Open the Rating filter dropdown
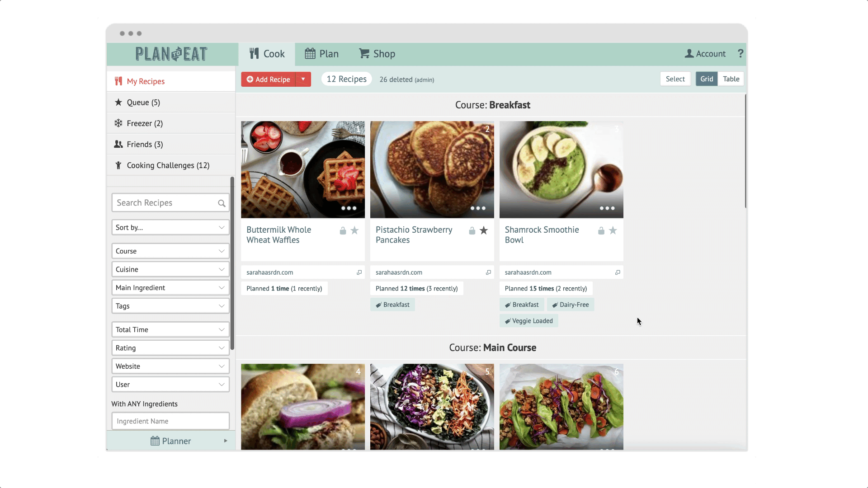The height and width of the screenshot is (488, 868). point(170,348)
